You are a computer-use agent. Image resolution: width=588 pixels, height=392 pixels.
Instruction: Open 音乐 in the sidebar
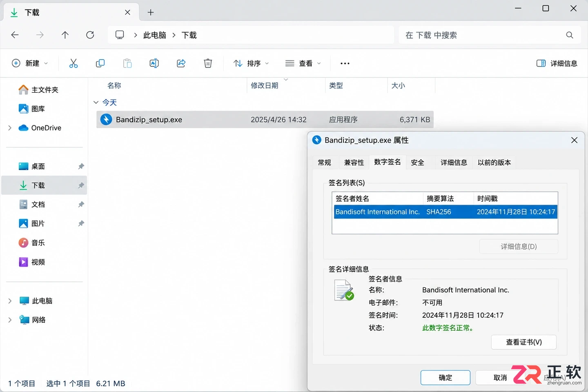[x=32, y=243]
